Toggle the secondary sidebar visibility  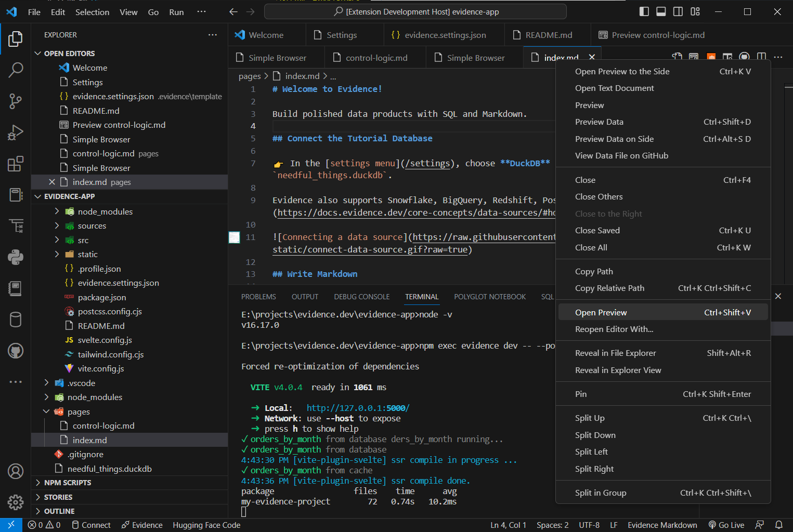click(x=678, y=11)
